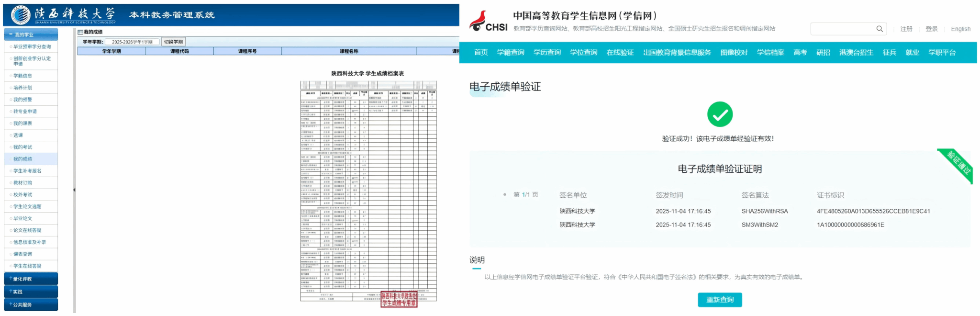Click the CHSI search input field
This screenshot has width=980, height=316.
(x=842, y=29)
